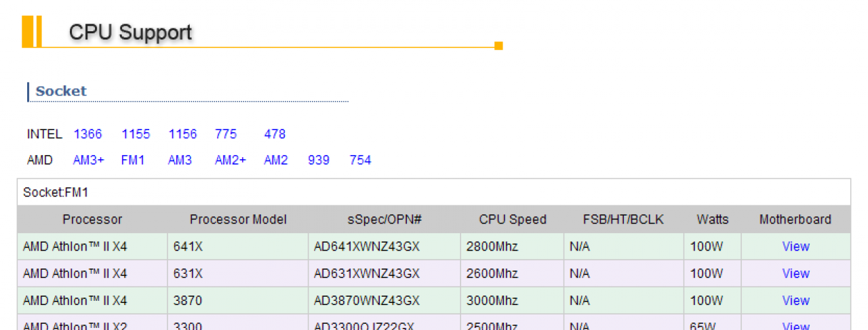Click the Watts column header
Viewport: 868px width, 330px height.
tap(713, 220)
